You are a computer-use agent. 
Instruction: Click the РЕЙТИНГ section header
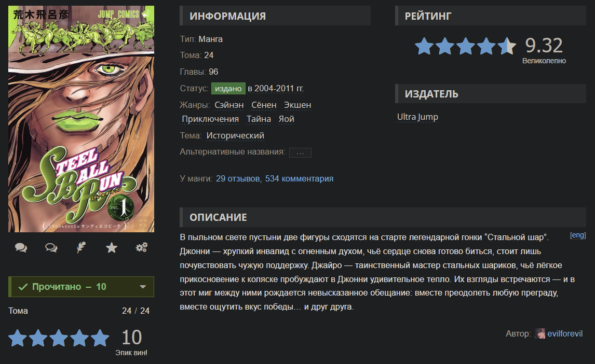(x=491, y=16)
